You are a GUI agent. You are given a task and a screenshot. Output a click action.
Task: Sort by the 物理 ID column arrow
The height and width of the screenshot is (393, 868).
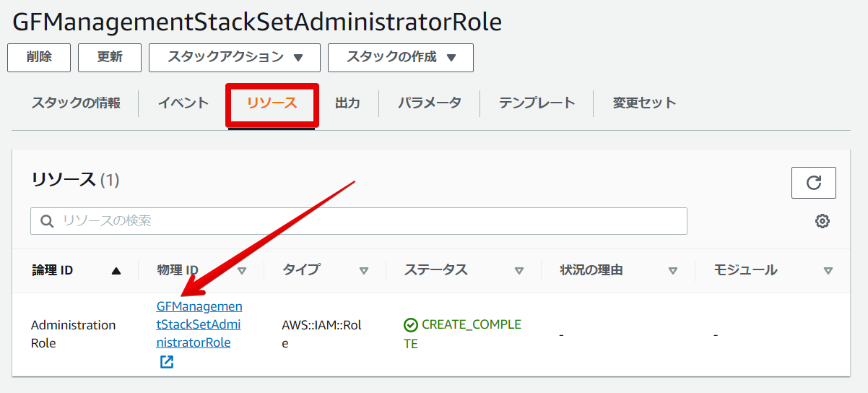coord(242,271)
